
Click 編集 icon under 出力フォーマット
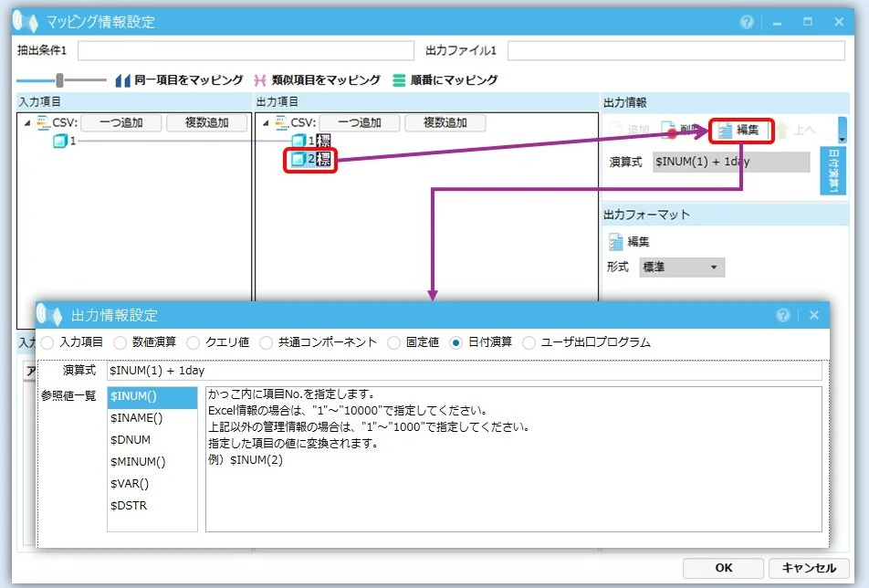pyautogui.click(x=616, y=242)
